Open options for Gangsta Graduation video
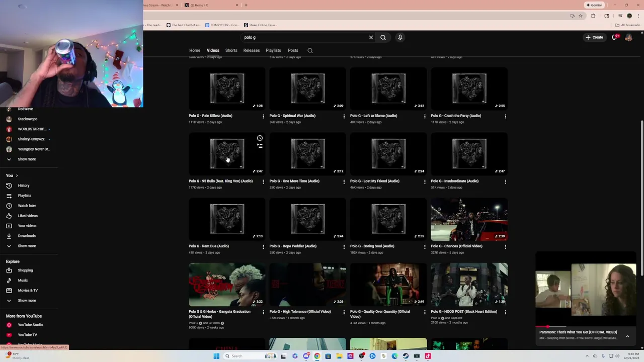644x362 pixels. [x=263, y=312]
